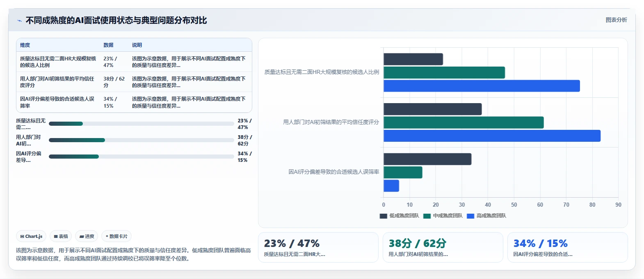The height and width of the screenshot is (279, 644).
Task: Click table cell 质量达标且无需二面HR大规模复核的候选人比例
Action: (x=58, y=62)
